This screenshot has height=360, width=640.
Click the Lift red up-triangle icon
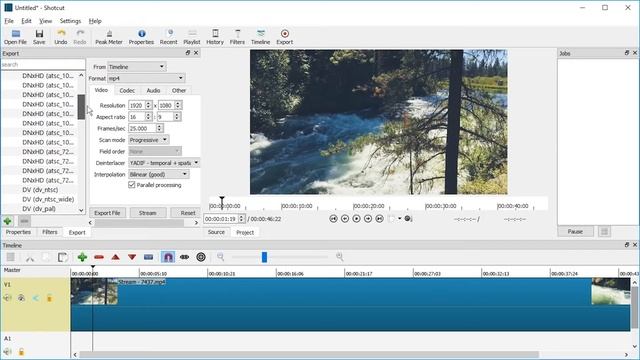coord(116,257)
